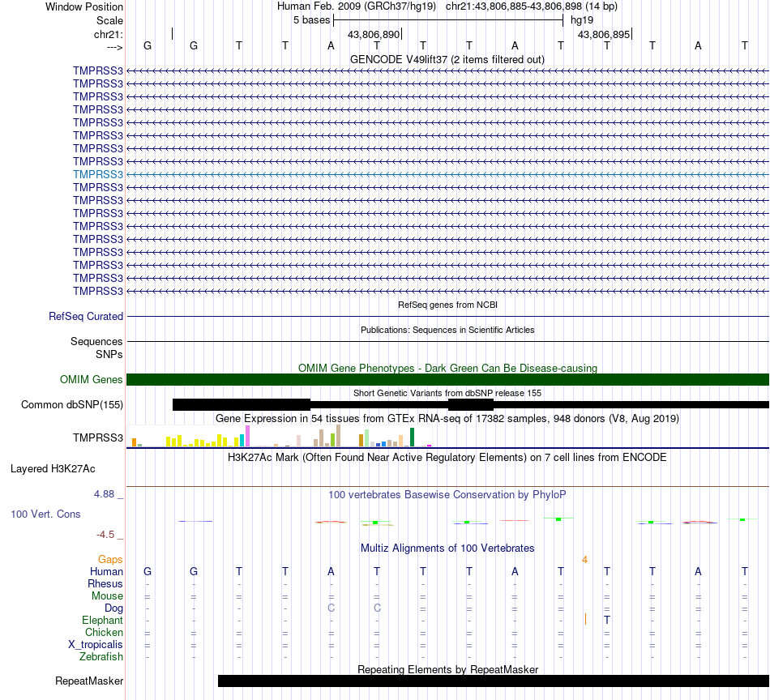Click the TMPRSS3 GTEx expression label
The image size is (770, 700).
98,437
